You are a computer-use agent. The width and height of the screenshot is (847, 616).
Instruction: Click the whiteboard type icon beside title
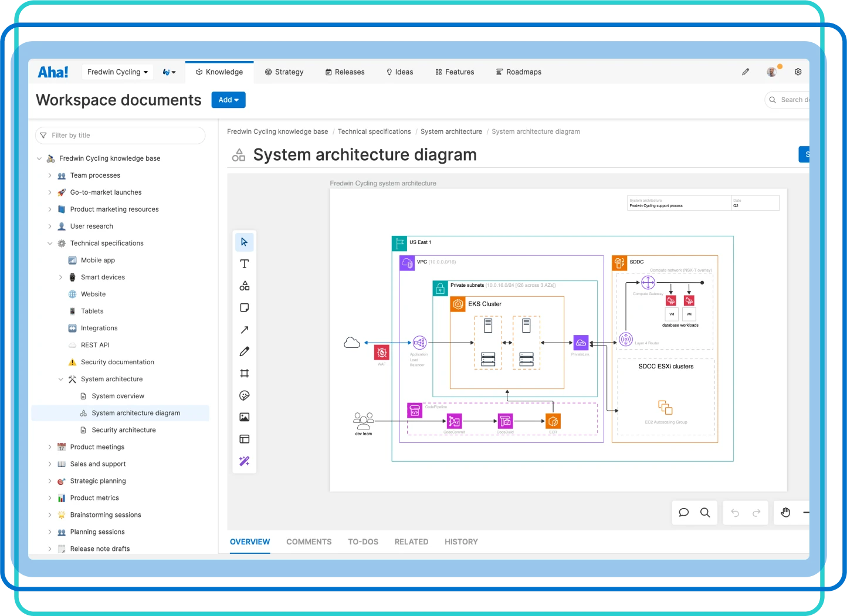tap(239, 155)
